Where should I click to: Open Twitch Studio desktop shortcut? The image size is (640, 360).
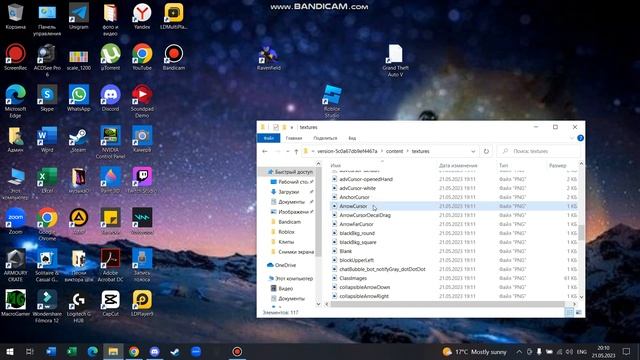[142, 180]
